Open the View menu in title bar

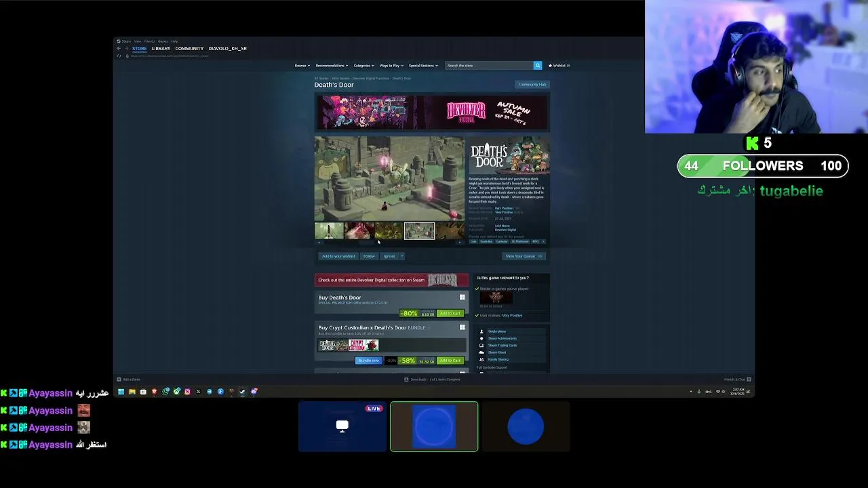coord(137,41)
